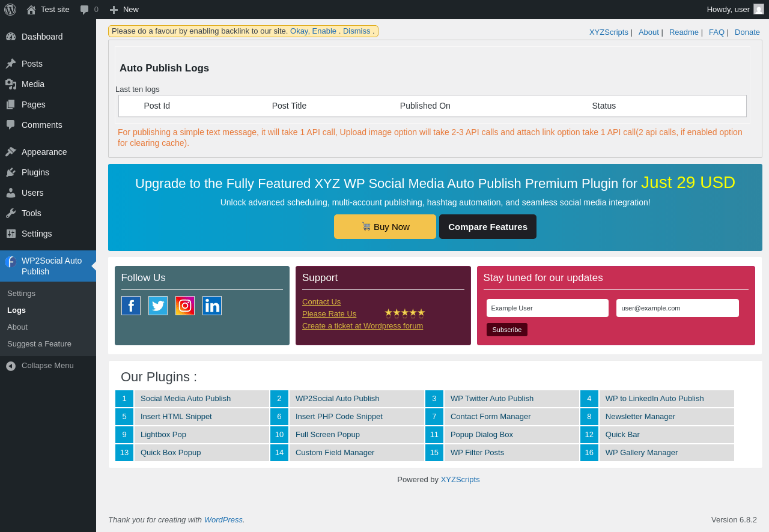Open the Test site home icon
769x532 pixels.
31,10
